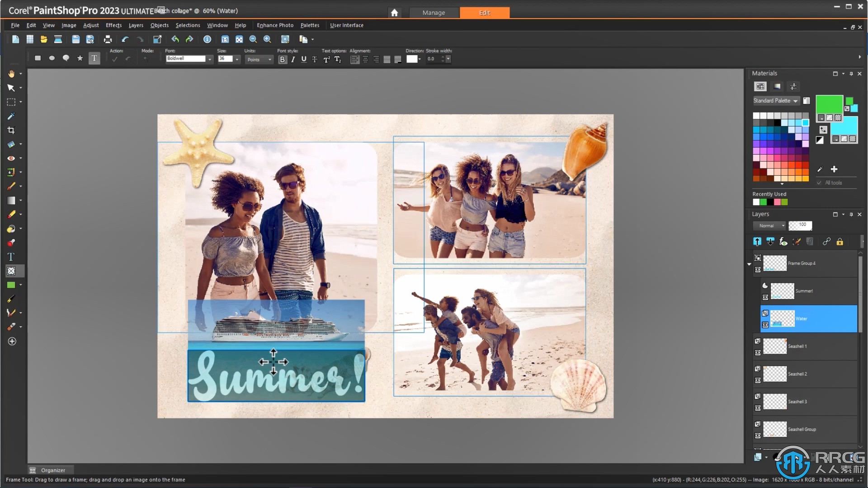Viewport: 868px width, 488px height.
Task: Select the Paint Brush tool
Action: point(11,187)
